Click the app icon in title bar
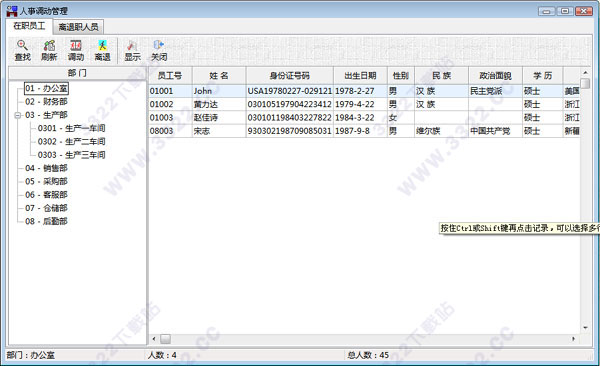The image size is (600, 366). tap(12, 11)
